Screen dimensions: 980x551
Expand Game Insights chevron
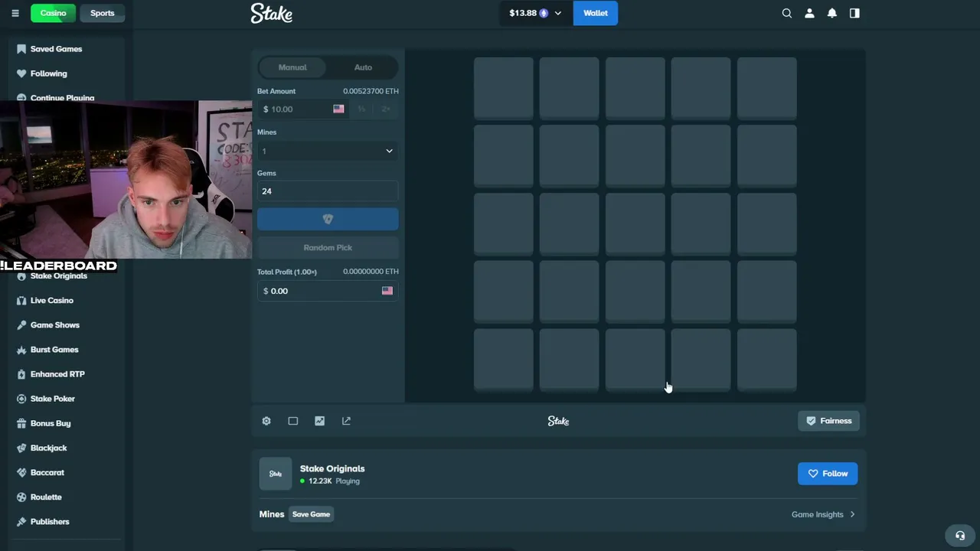click(852, 514)
